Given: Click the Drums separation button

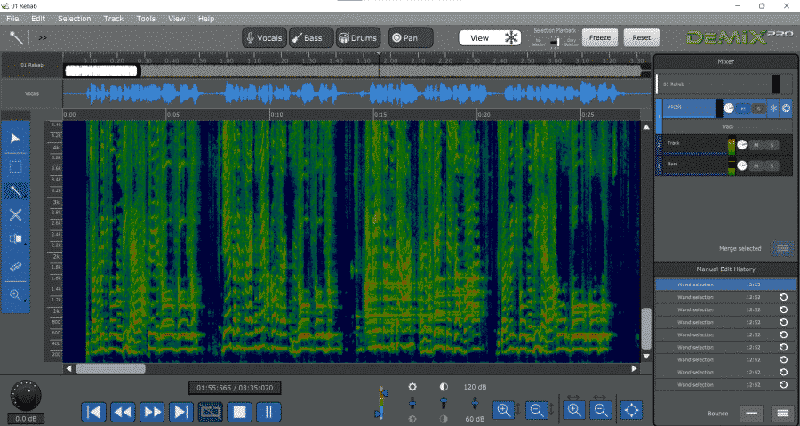Looking at the screenshot, I should (x=357, y=38).
